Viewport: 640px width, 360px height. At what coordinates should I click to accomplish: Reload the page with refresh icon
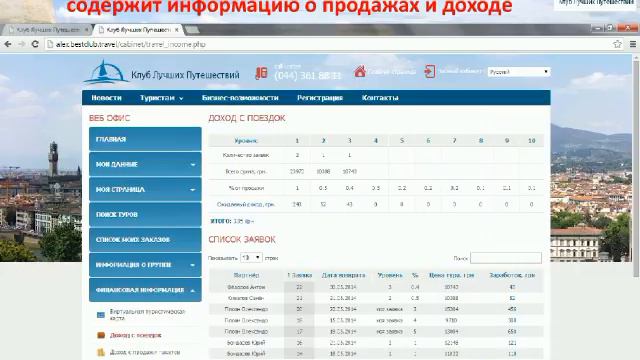tap(35, 44)
